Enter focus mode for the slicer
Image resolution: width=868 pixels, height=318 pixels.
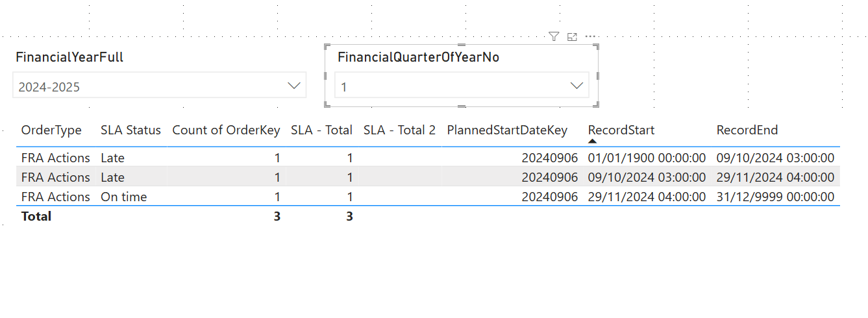[x=572, y=37]
